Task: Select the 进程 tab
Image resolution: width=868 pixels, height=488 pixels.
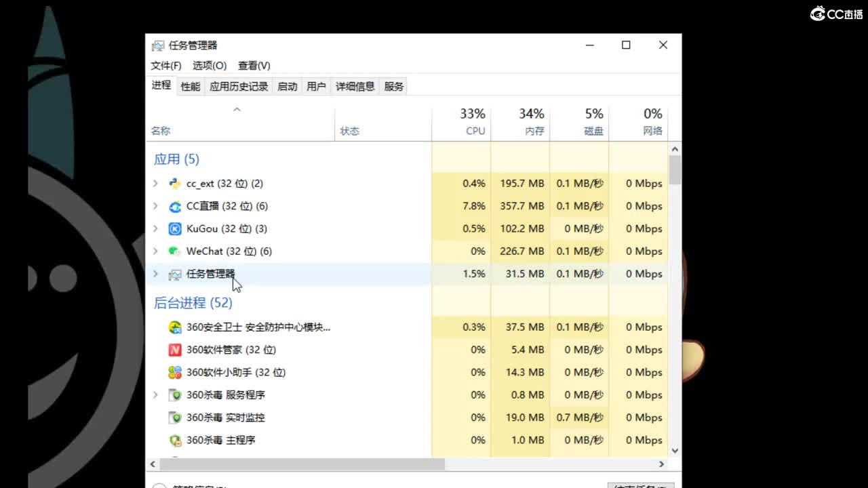Action: 161,85
